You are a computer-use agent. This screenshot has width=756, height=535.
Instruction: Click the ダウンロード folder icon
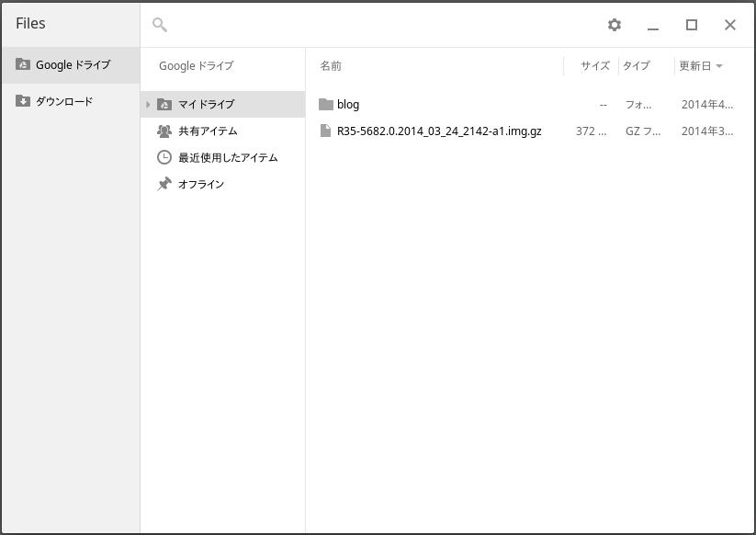tap(23, 101)
